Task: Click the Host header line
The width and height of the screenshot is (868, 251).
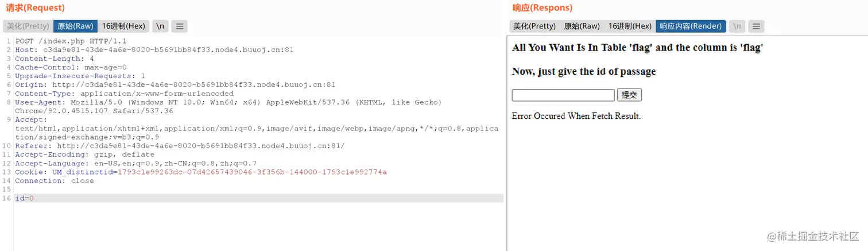Action: click(x=154, y=50)
